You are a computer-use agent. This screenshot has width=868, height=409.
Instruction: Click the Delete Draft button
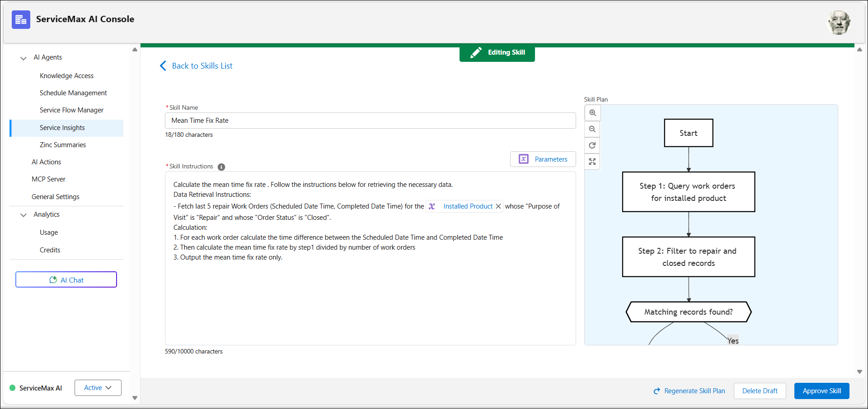[760, 391]
